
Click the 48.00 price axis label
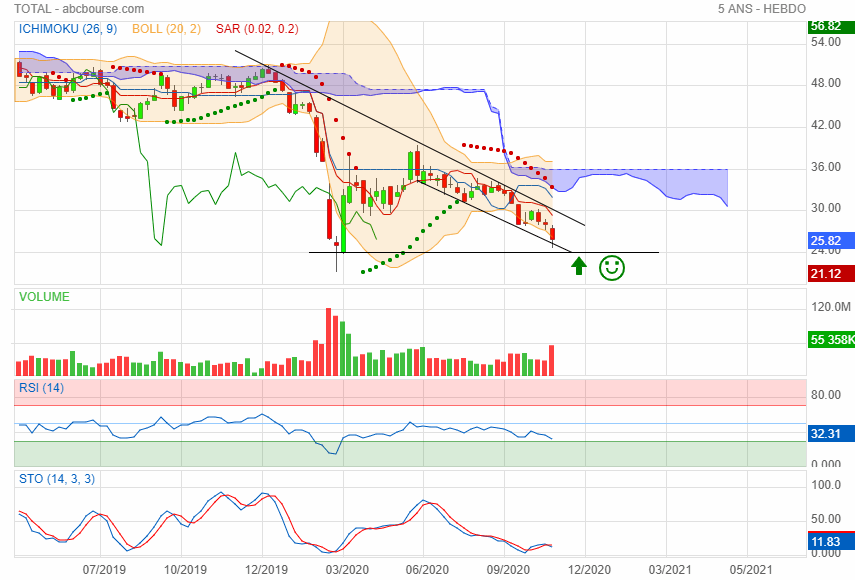[x=826, y=83]
